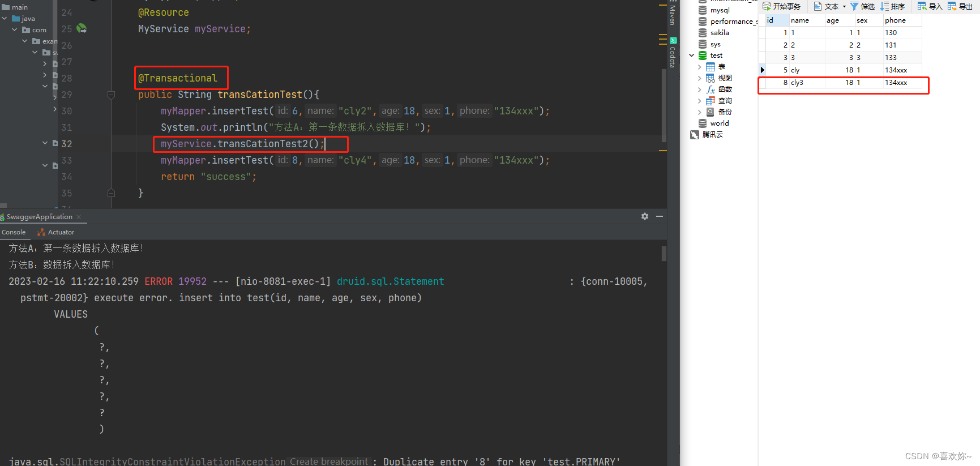
Task: Collapse the transCationTest method fold marker at line 29
Action: click(111, 95)
